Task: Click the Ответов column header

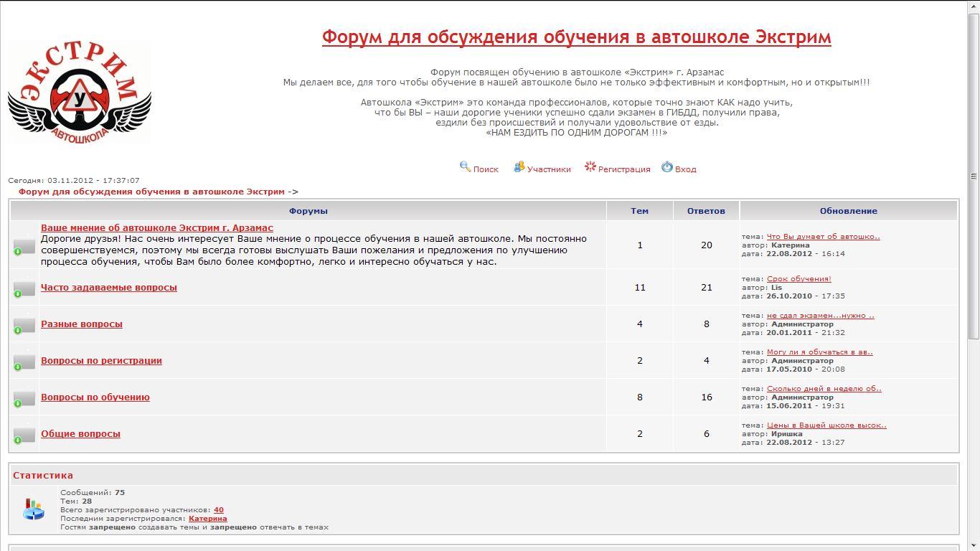Action: pyautogui.click(x=706, y=211)
